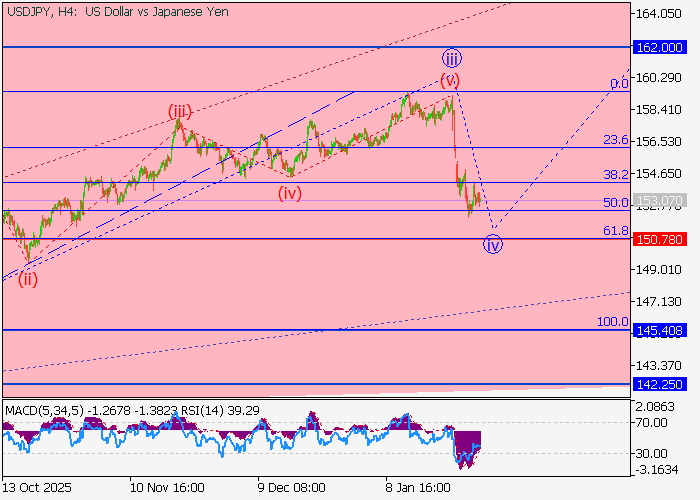
Task: Select the red (v) wave label
Action: [450, 79]
